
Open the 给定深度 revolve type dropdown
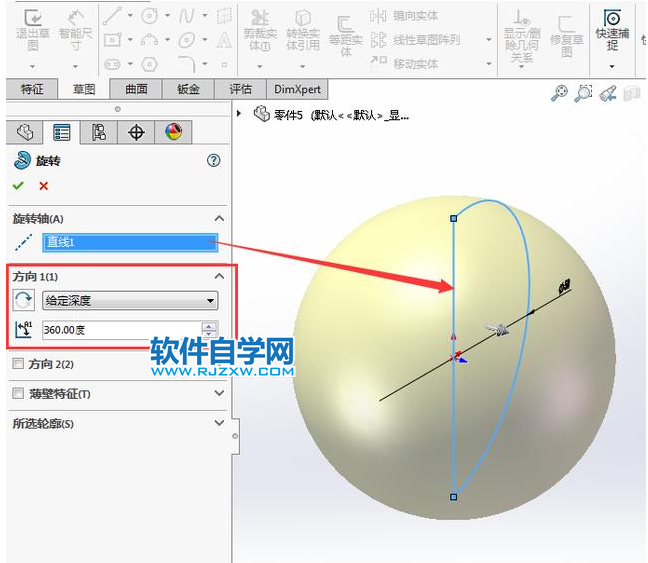click(x=130, y=301)
